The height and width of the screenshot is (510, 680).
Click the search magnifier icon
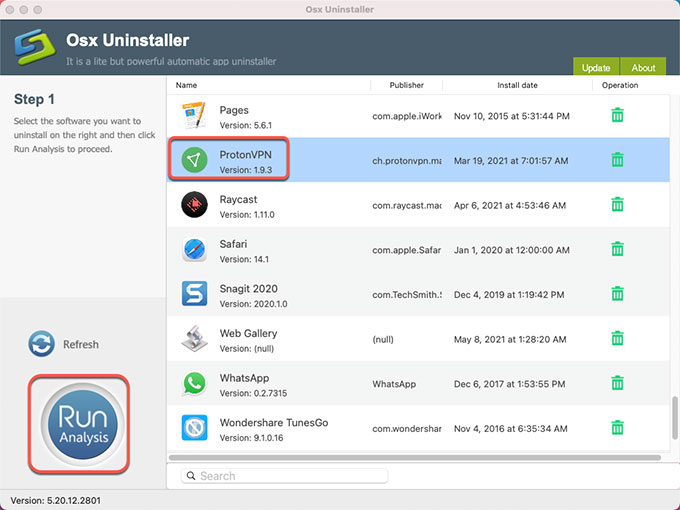pos(191,476)
